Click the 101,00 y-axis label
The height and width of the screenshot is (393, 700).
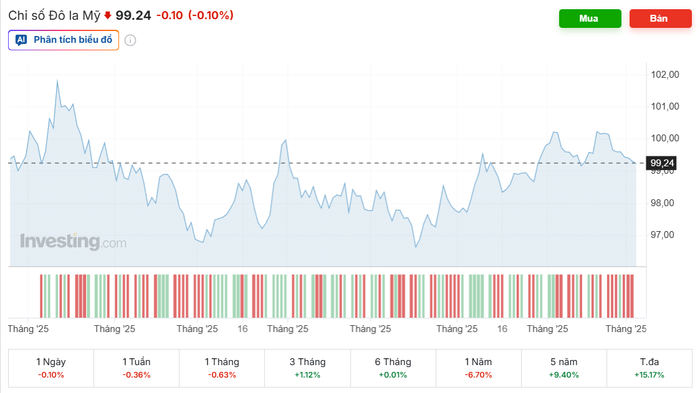click(x=665, y=106)
